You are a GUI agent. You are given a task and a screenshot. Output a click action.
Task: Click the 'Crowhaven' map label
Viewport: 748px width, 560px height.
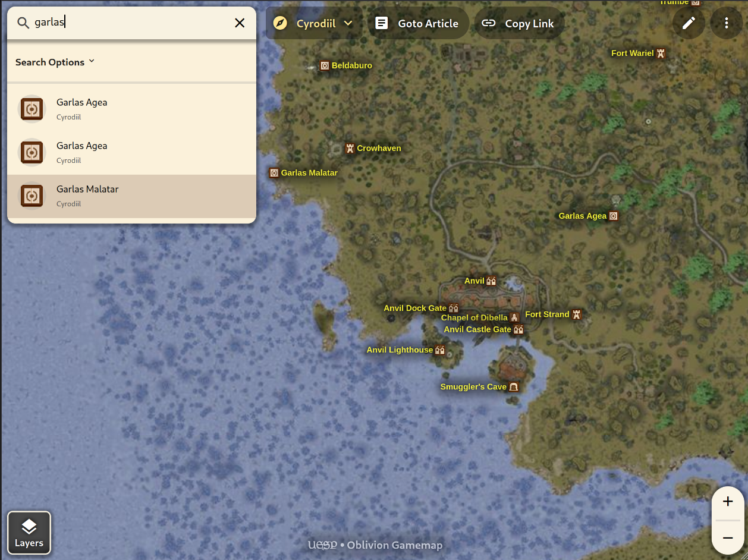(379, 148)
